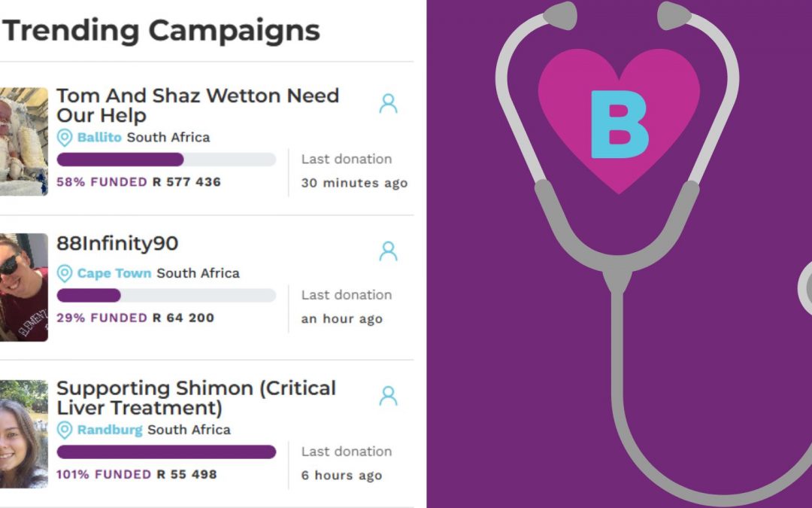Viewport: 812px width, 508px height.
Task: Click the Supporting Shimon campaign thumbnail photo
Action: tap(23, 434)
